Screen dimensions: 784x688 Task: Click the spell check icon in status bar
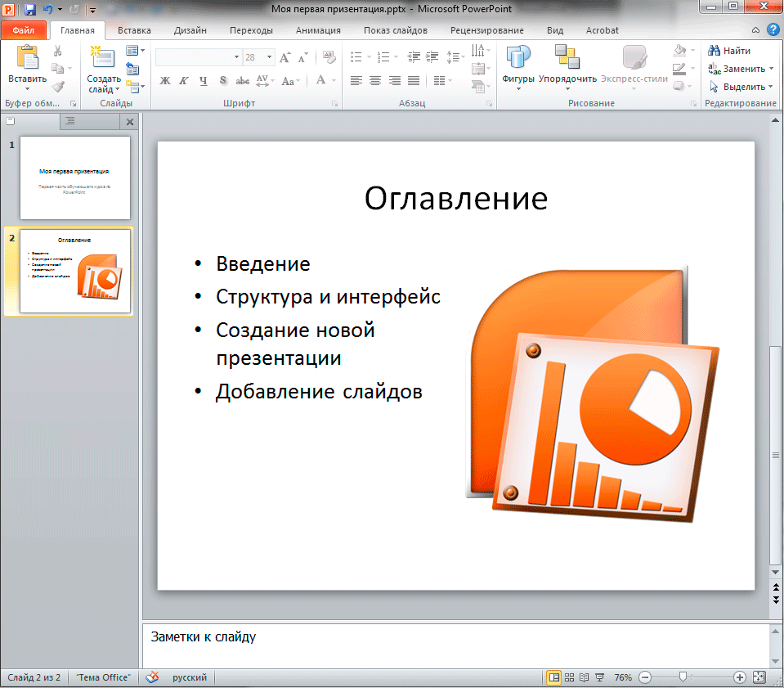tap(152, 677)
